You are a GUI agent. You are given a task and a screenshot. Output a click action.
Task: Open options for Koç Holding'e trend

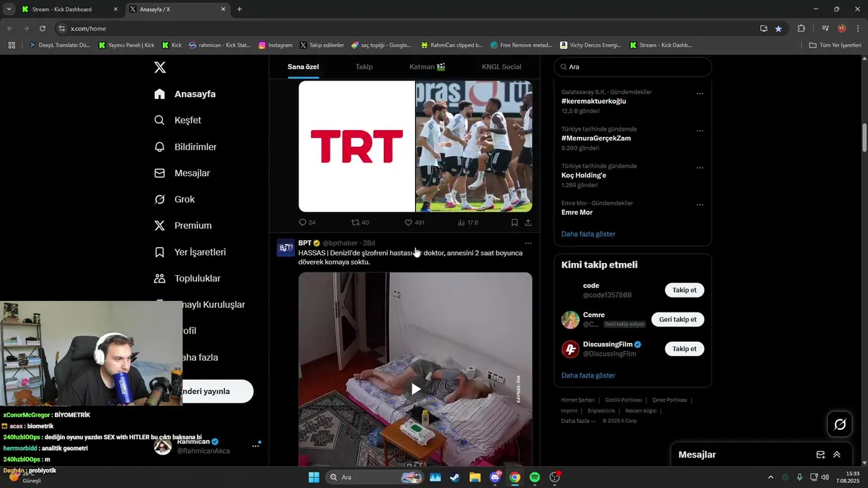(700, 168)
